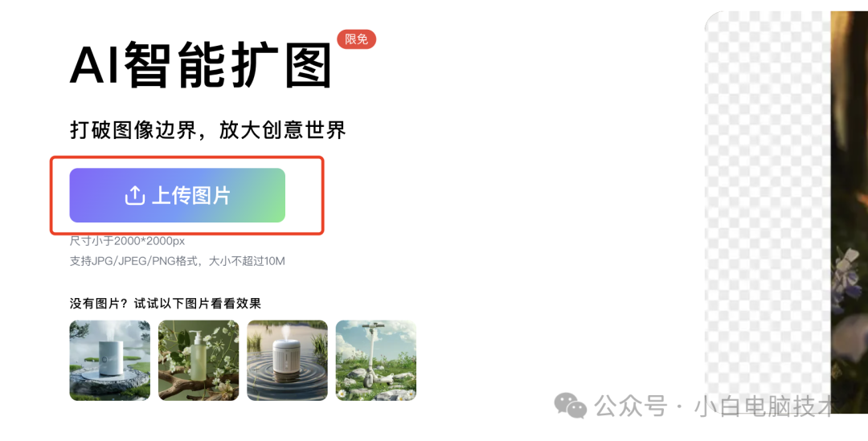Click the 放大创意世界 slogan phrase
The height and width of the screenshot is (441, 868).
coord(283,130)
